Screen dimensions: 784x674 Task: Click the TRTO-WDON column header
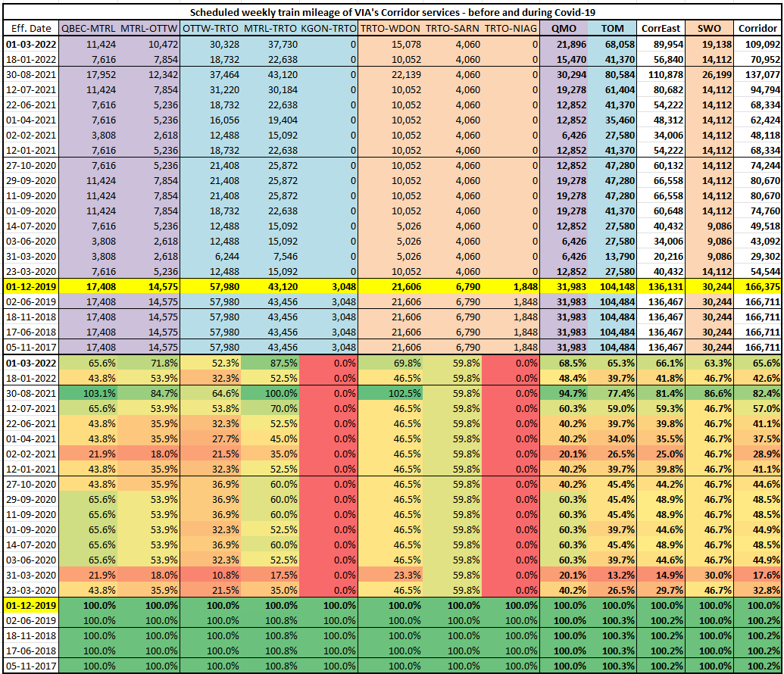(x=389, y=28)
